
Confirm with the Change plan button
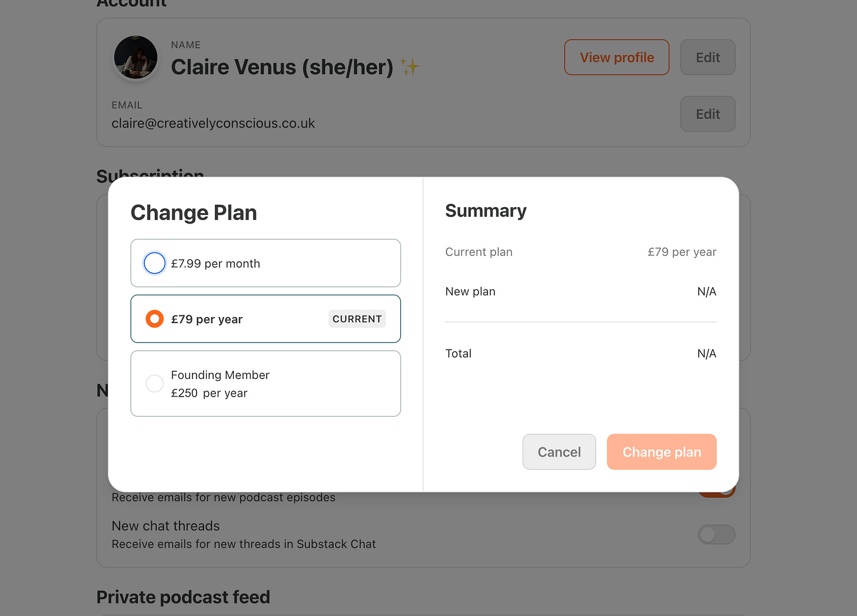[x=662, y=452]
